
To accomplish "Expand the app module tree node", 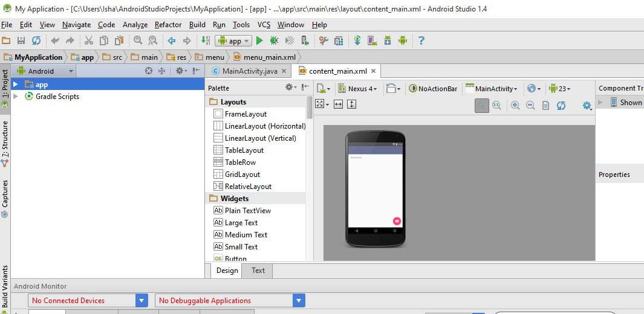I will coord(16,84).
